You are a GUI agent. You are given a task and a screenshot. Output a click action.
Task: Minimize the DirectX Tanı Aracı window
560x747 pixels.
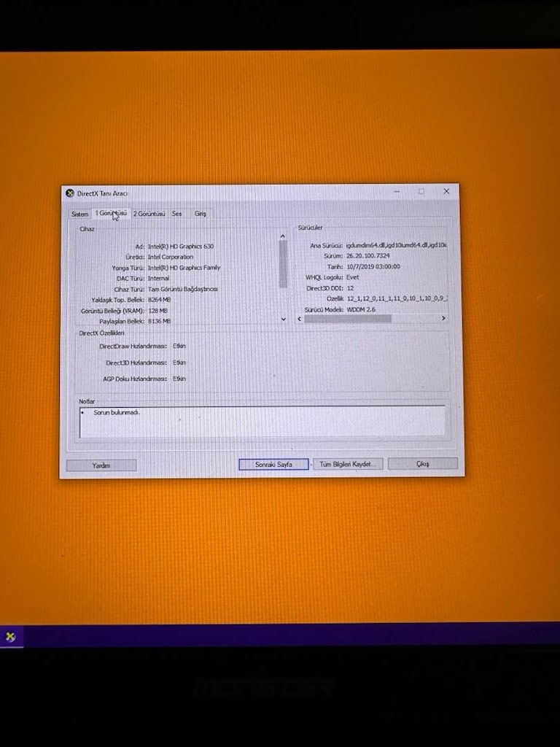click(x=397, y=192)
